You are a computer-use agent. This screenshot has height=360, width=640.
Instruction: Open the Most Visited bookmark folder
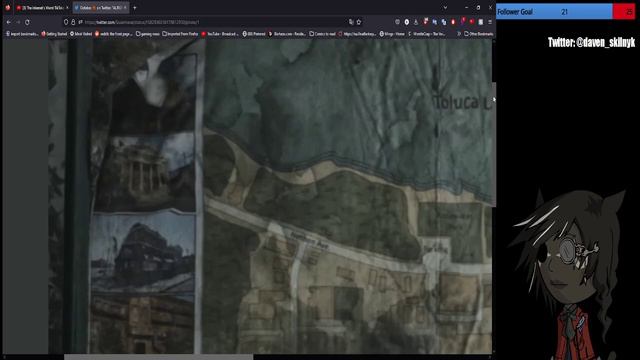tap(81, 34)
